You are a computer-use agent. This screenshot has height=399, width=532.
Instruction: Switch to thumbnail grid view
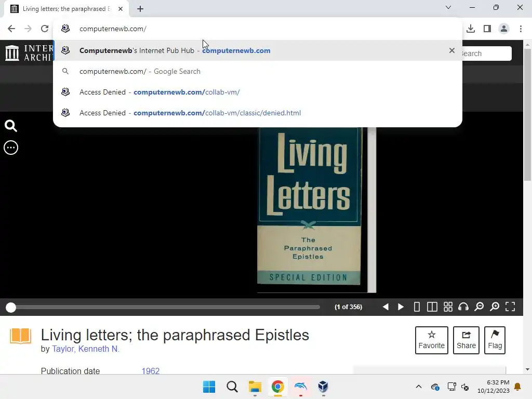tap(448, 307)
